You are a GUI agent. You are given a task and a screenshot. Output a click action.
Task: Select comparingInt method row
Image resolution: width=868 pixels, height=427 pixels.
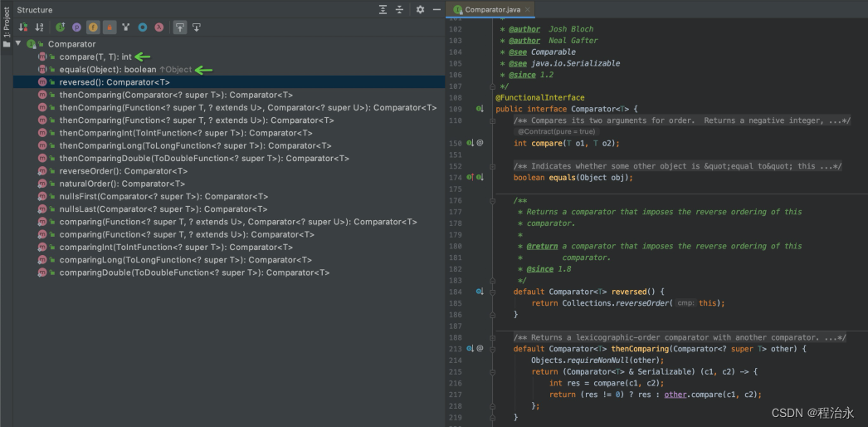[229, 247]
